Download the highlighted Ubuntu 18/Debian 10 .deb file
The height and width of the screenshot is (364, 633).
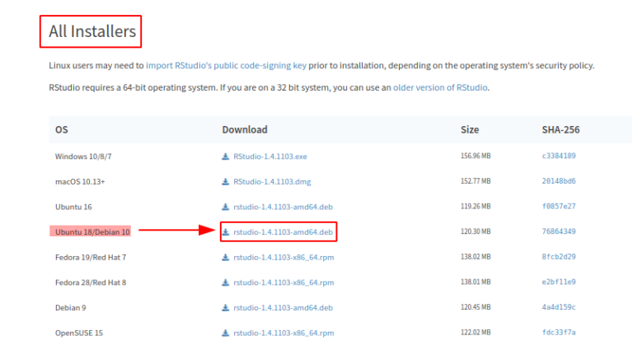(283, 232)
